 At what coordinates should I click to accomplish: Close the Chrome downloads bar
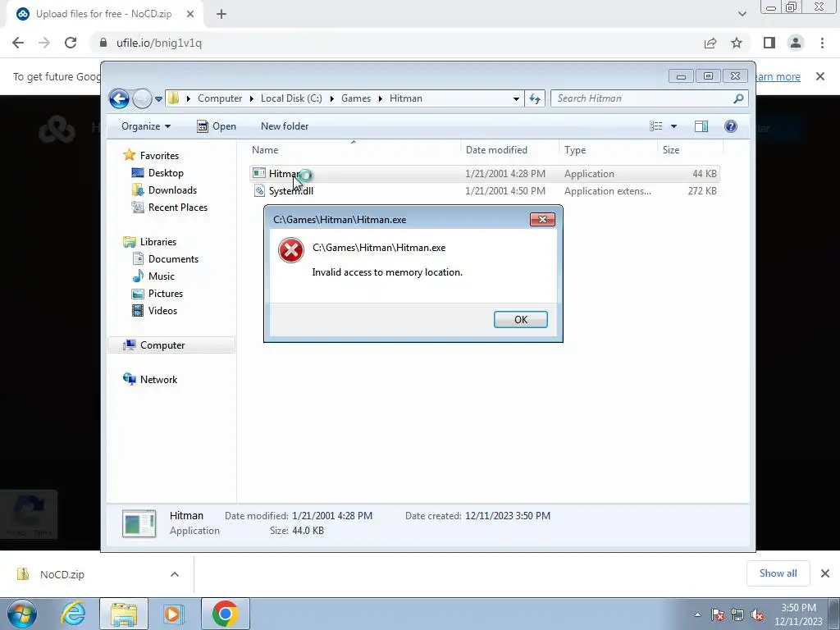tap(824, 573)
